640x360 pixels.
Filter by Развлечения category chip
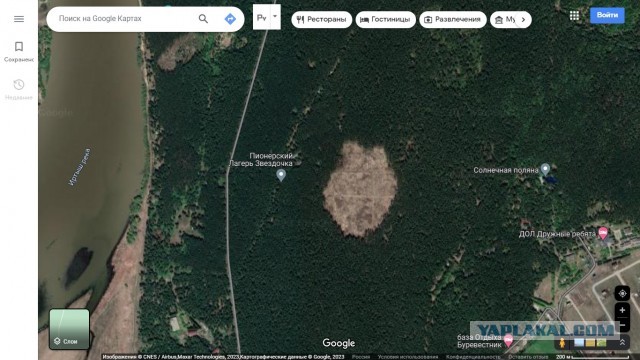pos(453,20)
